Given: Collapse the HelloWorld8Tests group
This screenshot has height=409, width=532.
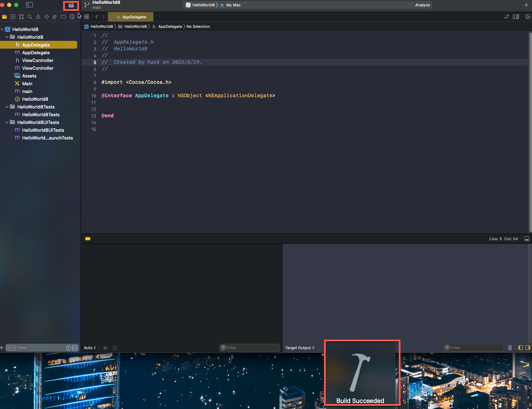Looking at the screenshot, I should point(7,107).
